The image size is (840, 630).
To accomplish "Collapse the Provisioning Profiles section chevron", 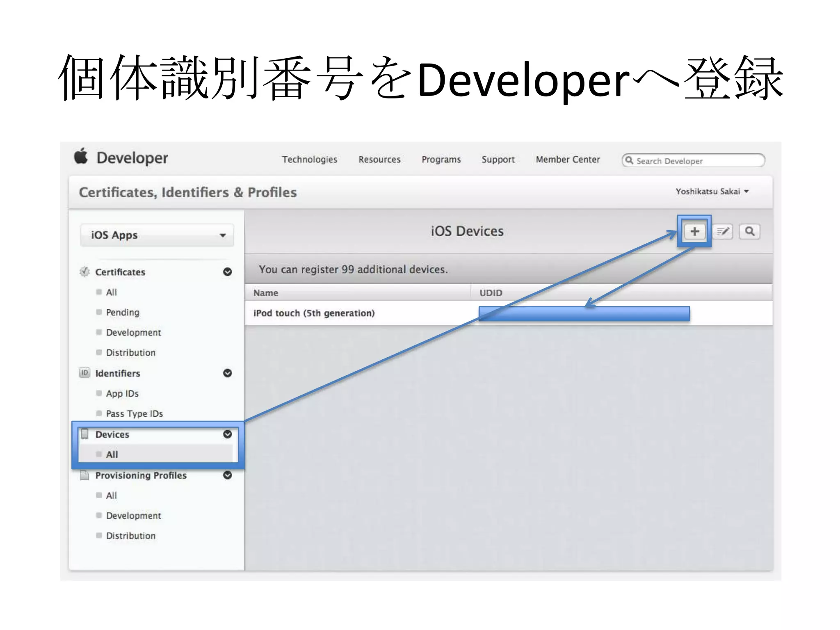I will [228, 475].
